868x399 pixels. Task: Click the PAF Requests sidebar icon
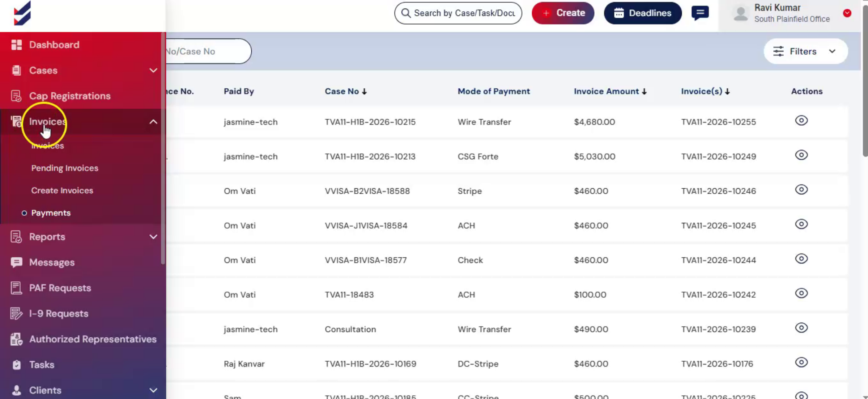16,288
